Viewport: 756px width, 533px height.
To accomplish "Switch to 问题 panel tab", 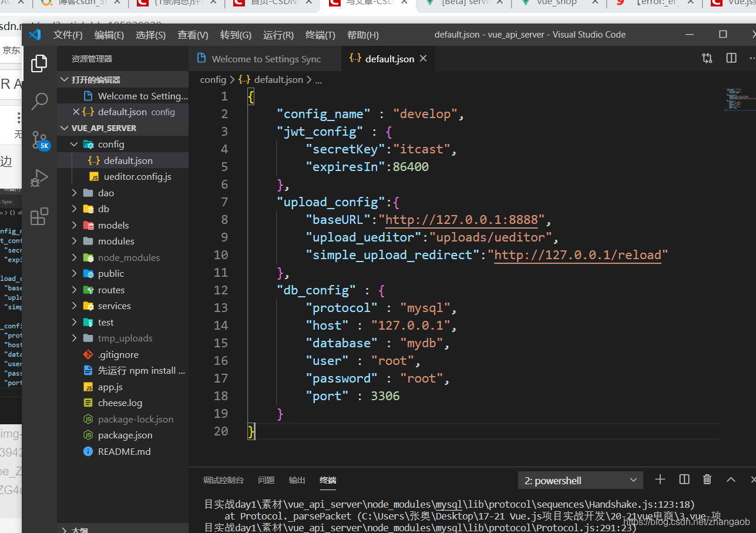I will point(266,480).
